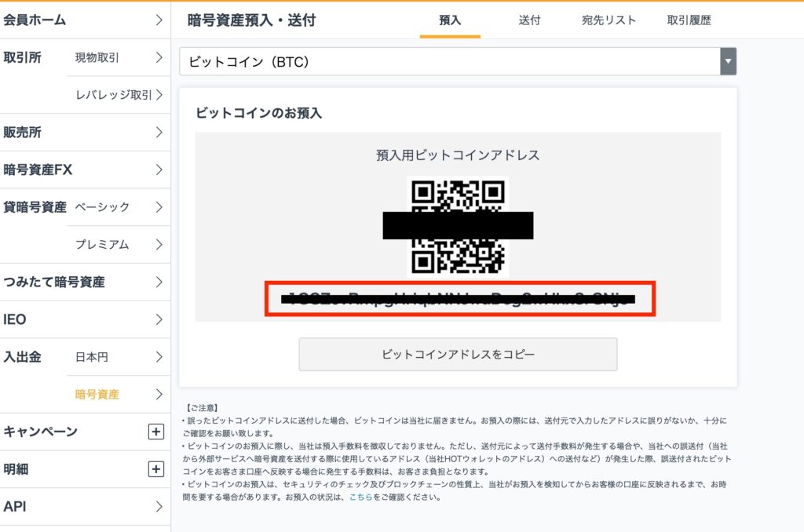The height and width of the screenshot is (532, 804).
Task: Click the 【ご注意】 notice heading
Action: [x=202, y=408]
